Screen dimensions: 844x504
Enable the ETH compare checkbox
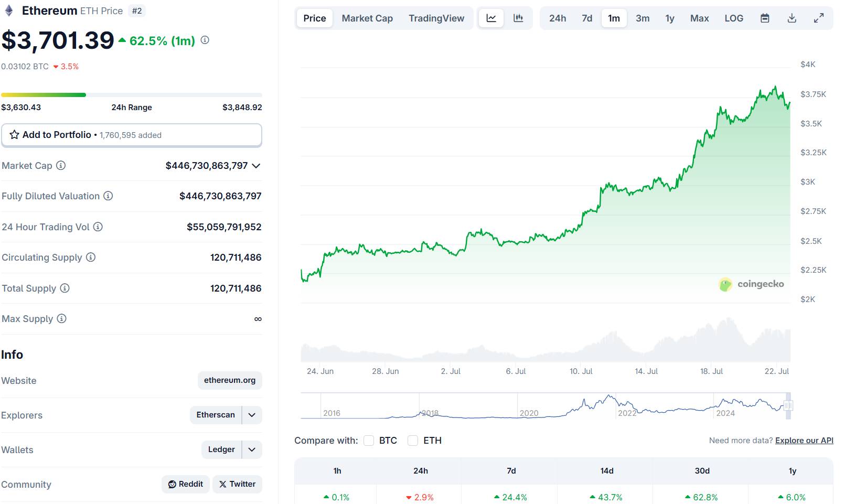413,441
